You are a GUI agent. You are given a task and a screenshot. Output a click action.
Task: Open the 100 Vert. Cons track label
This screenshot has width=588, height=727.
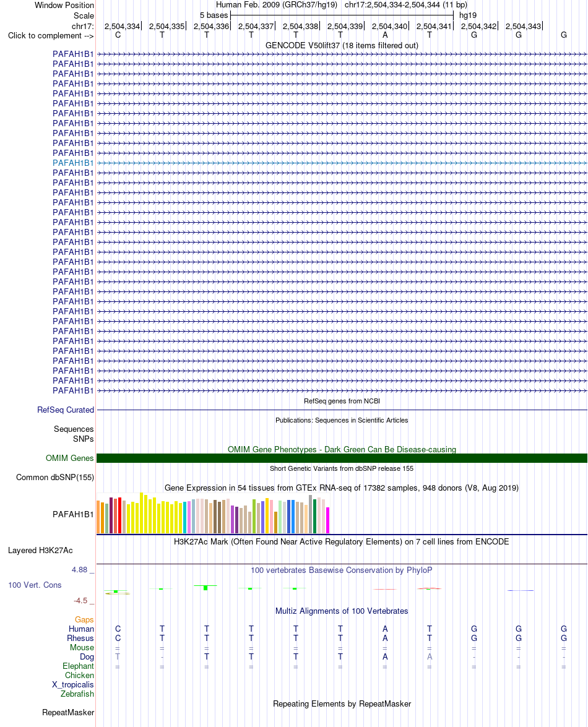[35, 585]
